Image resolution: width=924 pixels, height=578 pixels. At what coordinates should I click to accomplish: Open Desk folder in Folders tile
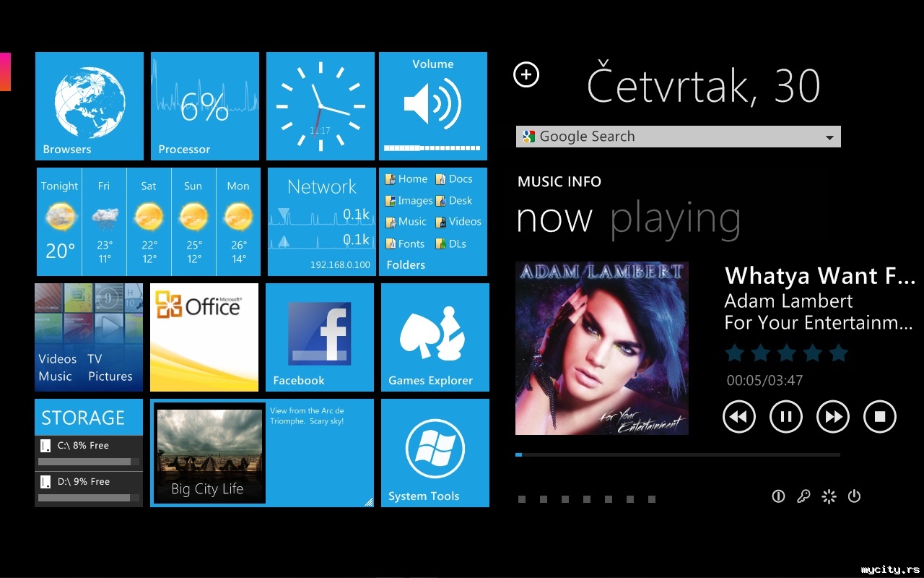point(454,201)
